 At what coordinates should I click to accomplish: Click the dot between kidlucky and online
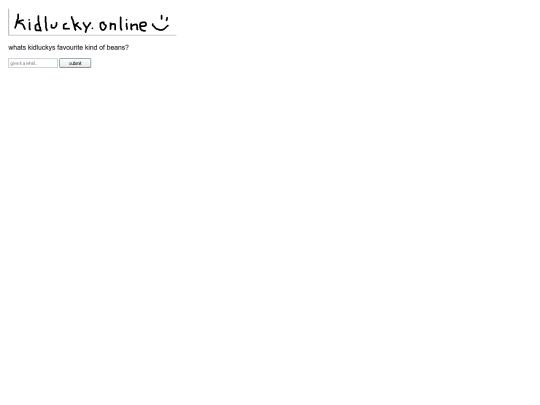[92, 30]
